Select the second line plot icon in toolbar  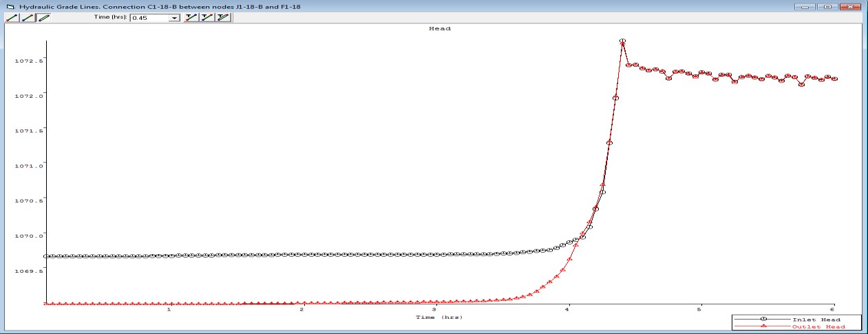[x=28, y=17]
